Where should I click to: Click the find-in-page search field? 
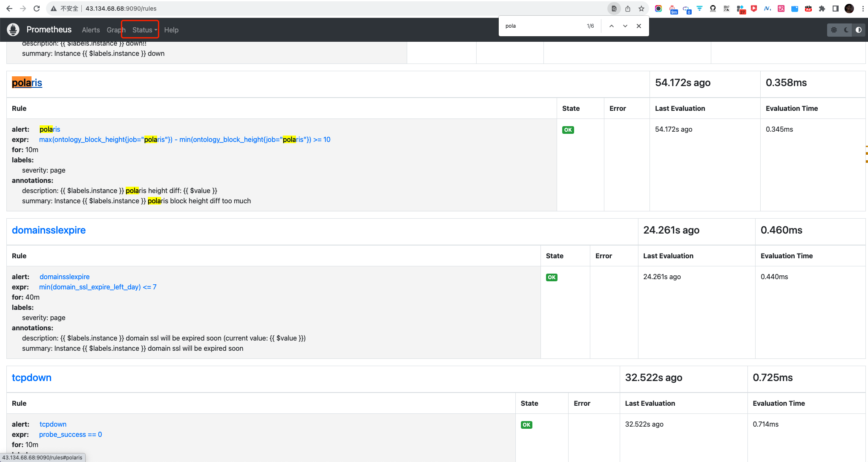click(541, 26)
